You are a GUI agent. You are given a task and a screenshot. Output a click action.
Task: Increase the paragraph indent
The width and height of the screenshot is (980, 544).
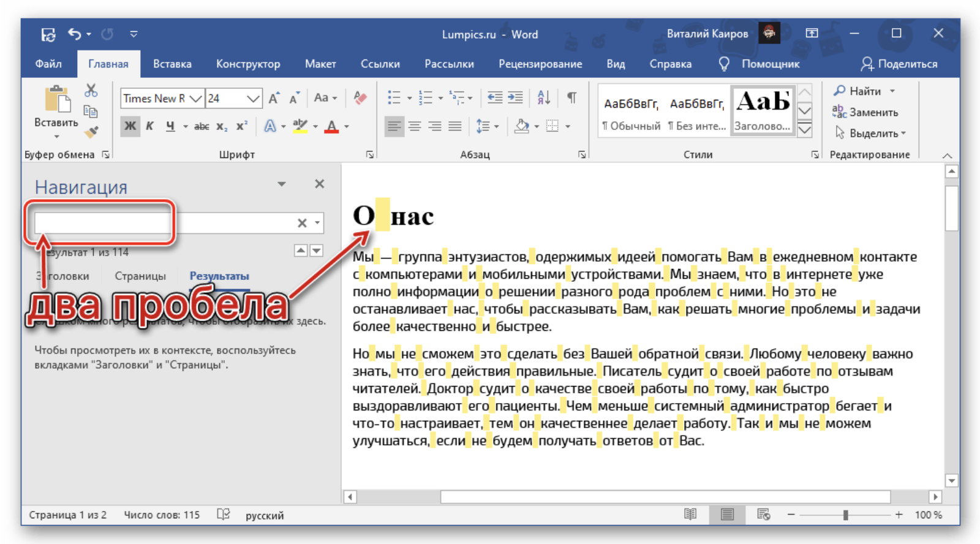point(516,97)
